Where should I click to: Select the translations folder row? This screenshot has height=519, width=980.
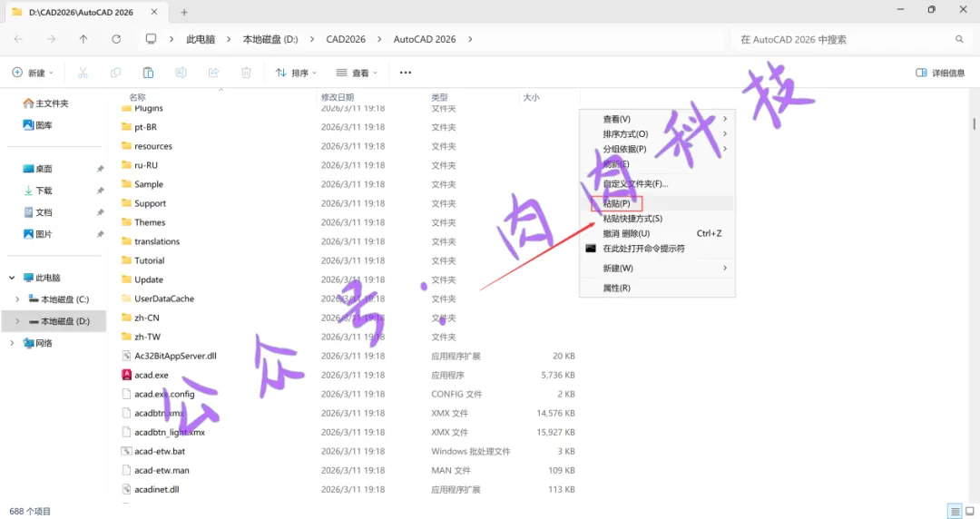tap(348, 241)
